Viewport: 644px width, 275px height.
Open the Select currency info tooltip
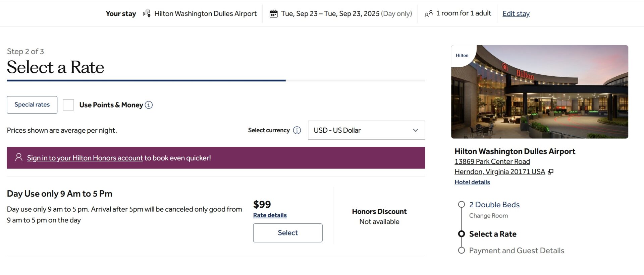(x=297, y=130)
